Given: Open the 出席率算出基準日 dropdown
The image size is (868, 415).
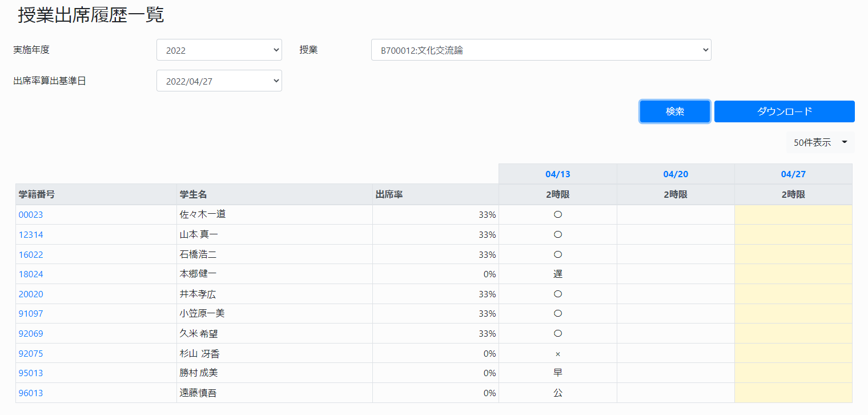Looking at the screenshot, I should [x=219, y=81].
